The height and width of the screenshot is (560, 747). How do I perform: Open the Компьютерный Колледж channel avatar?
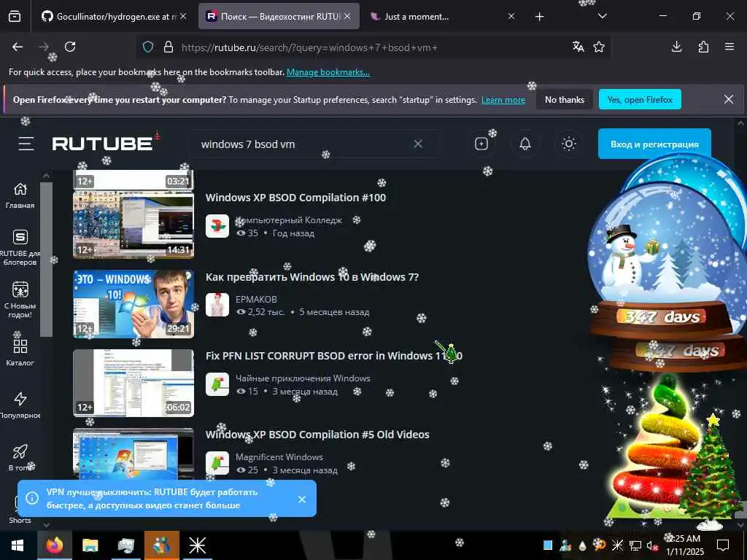[217, 226]
